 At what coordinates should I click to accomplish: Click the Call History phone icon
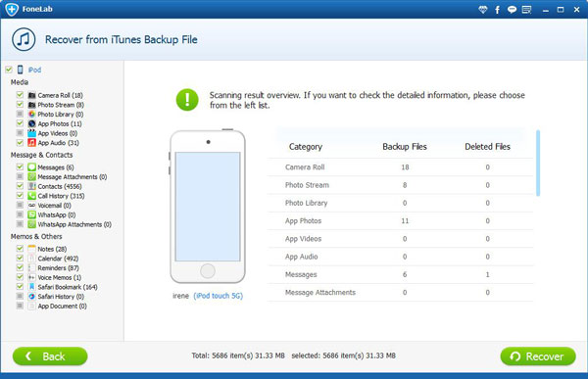tap(32, 196)
